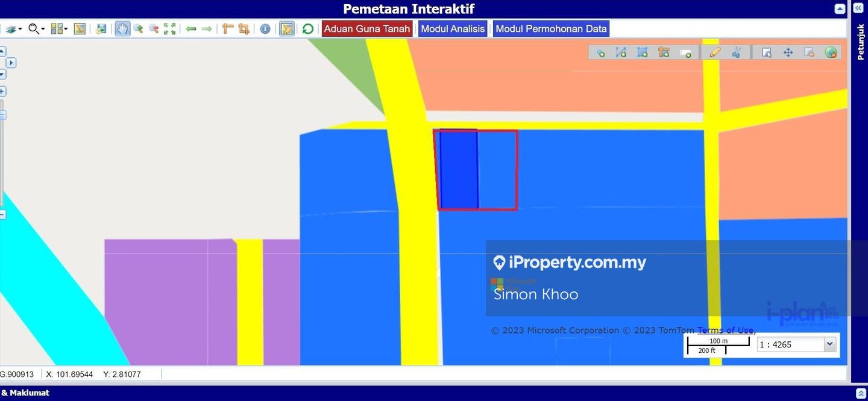Viewport: 868px width, 401px height.
Task: Select the identify info tool
Action: (265, 29)
